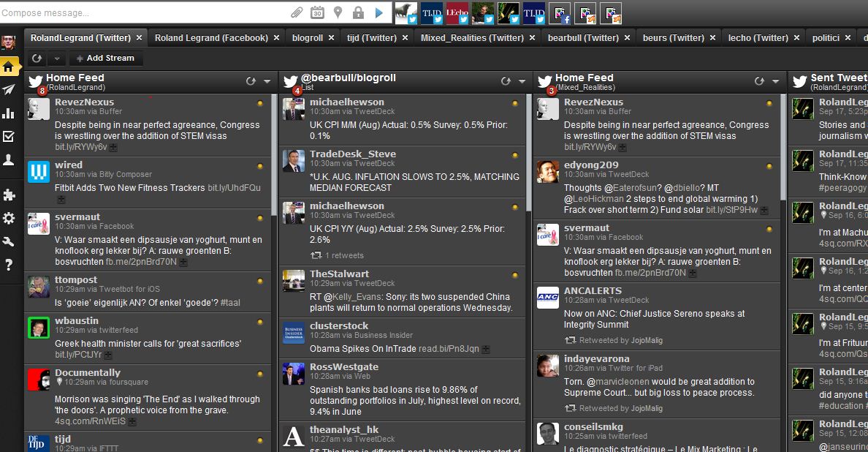Viewport: 868px width, 452px height.
Task: Toggle the privacy lock icon in compose bar
Action: coord(358,12)
